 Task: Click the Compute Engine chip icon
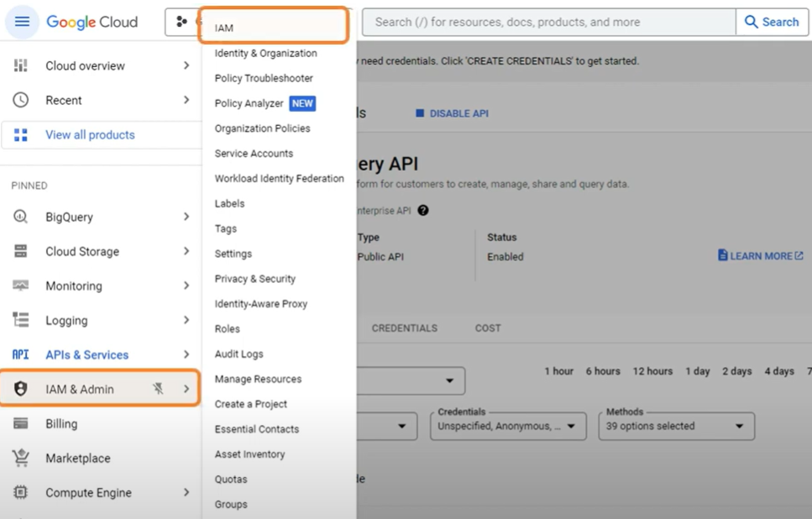[21, 492]
